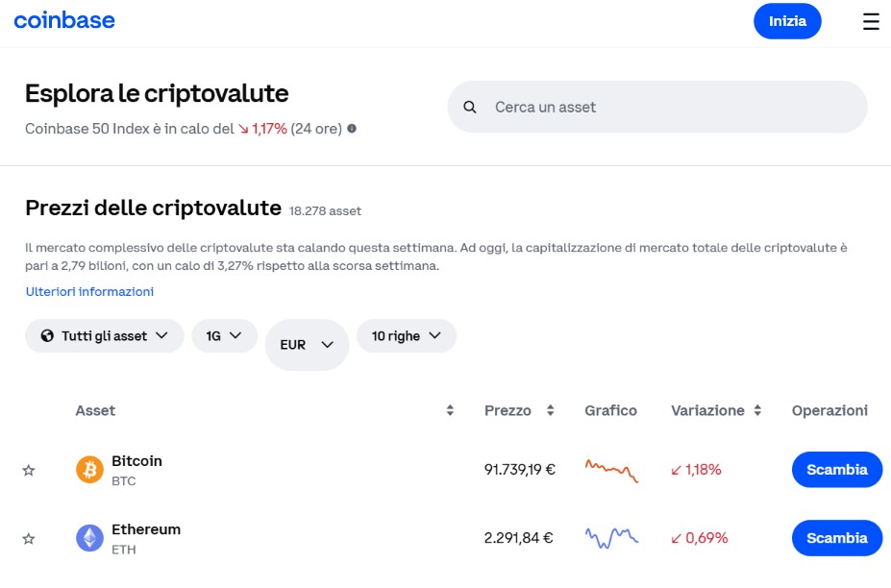Star Bitcoin as a favorite
891x588 pixels.
pos(29,471)
